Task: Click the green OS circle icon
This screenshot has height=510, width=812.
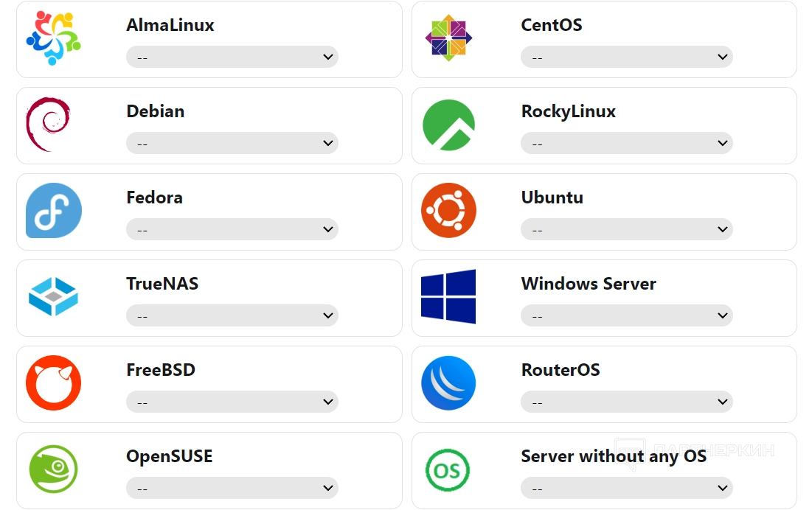Action: tap(447, 470)
